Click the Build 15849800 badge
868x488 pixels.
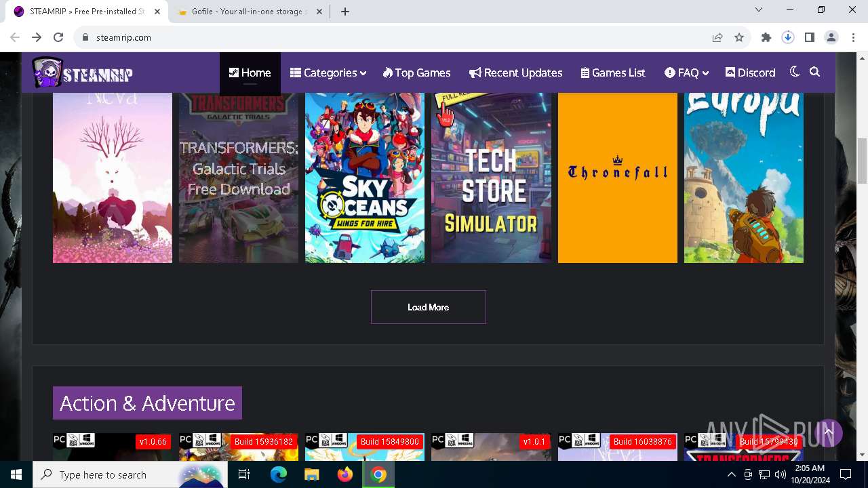click(389, 442)
